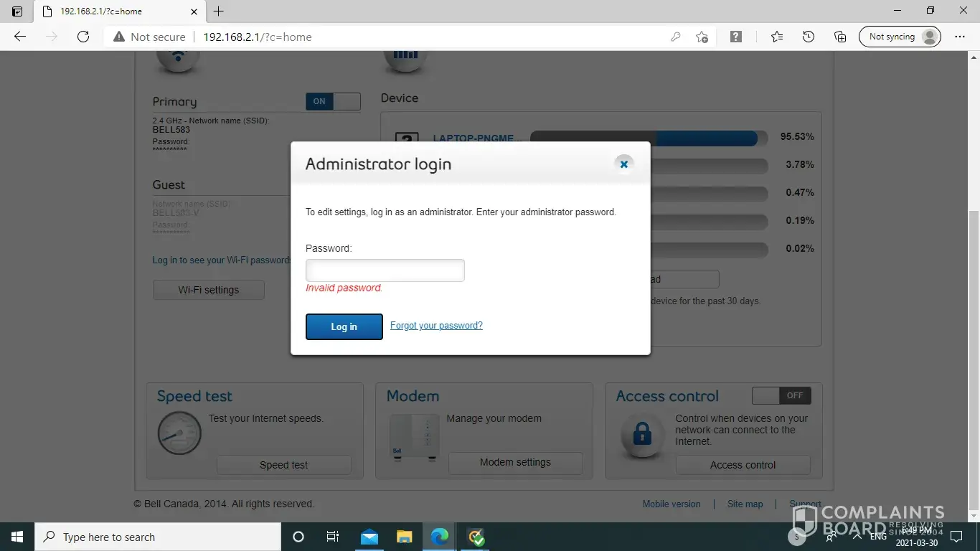
Task: Click the 95.53% usage bar
Action: 649,138
